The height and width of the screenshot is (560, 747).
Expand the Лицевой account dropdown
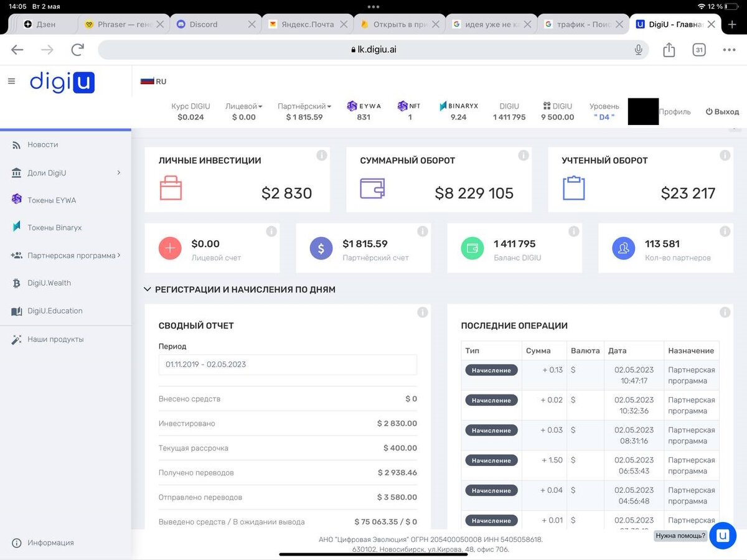click(243, 106)
